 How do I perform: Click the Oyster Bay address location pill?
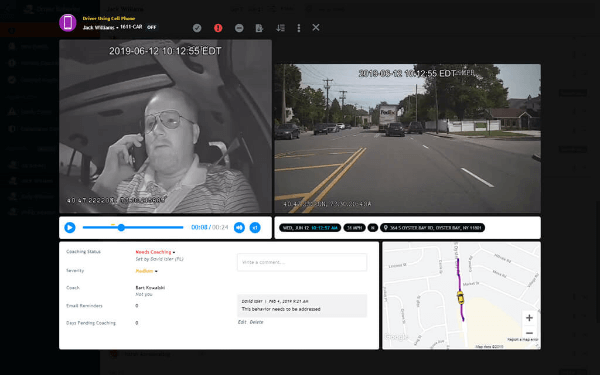(x=432, y=228)
